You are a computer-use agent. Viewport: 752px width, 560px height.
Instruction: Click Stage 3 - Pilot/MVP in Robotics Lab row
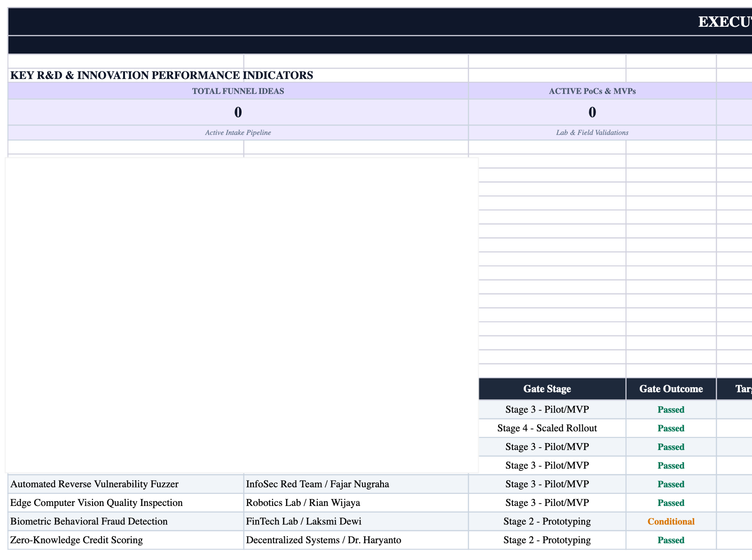click(547, 503)
